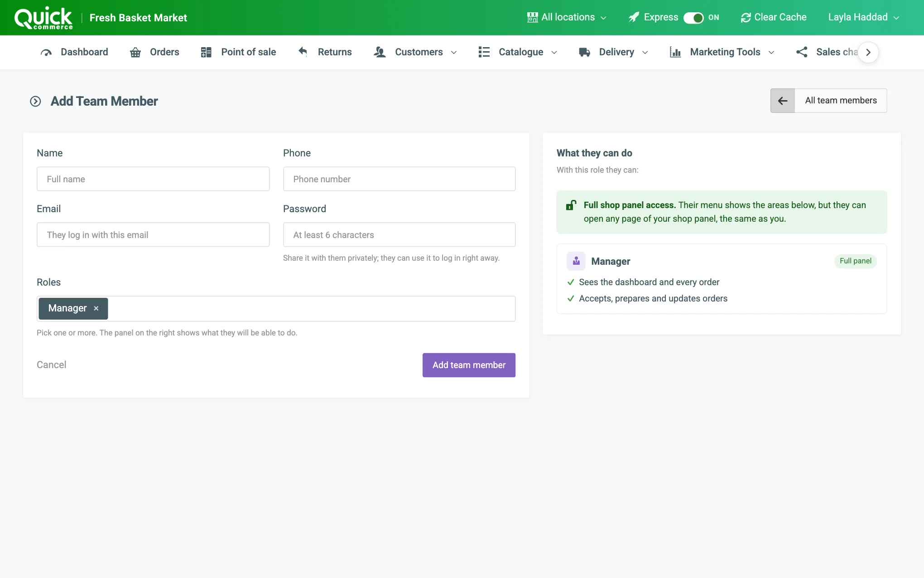Remove the Manager role tag
Image resolution: width=924 pixels, height=578 pixels.
coord(96,309)
